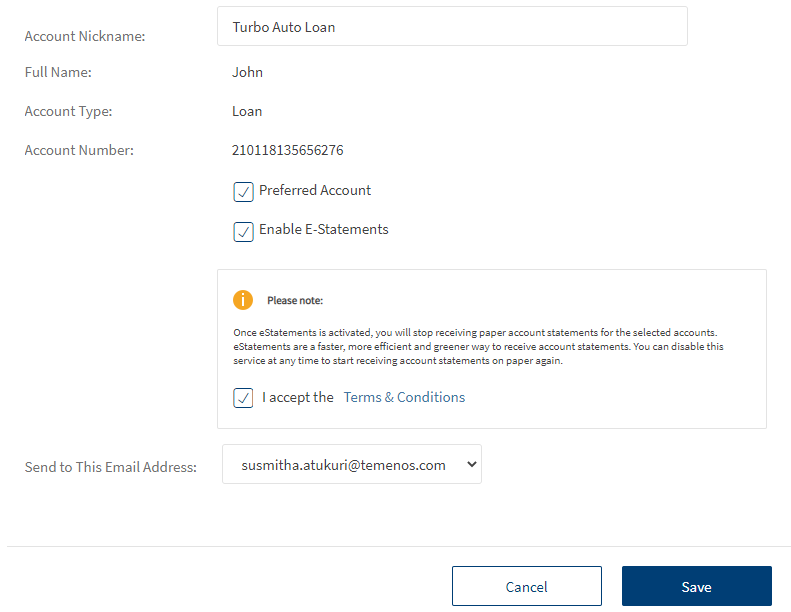This screenshot has height=612, width=791.
Task: Click the Account Nickname field label
Action: pyautogui.click(x=85, y=37)
